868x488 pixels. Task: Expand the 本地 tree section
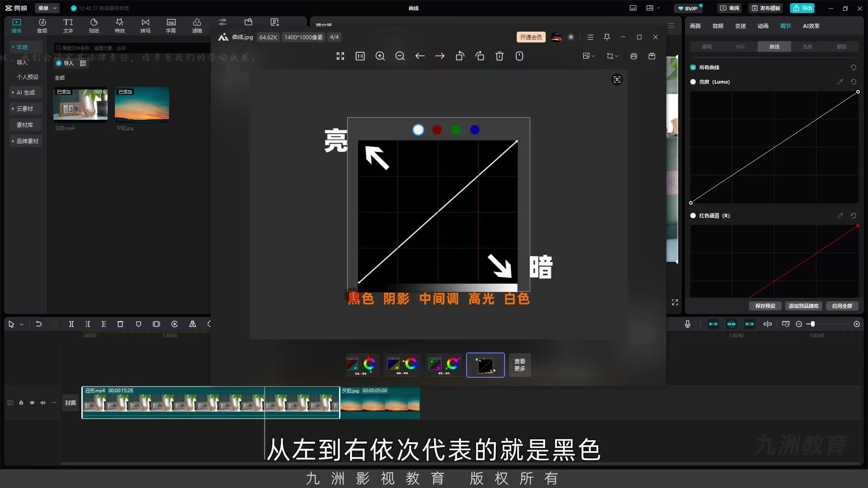coord(13,47)
